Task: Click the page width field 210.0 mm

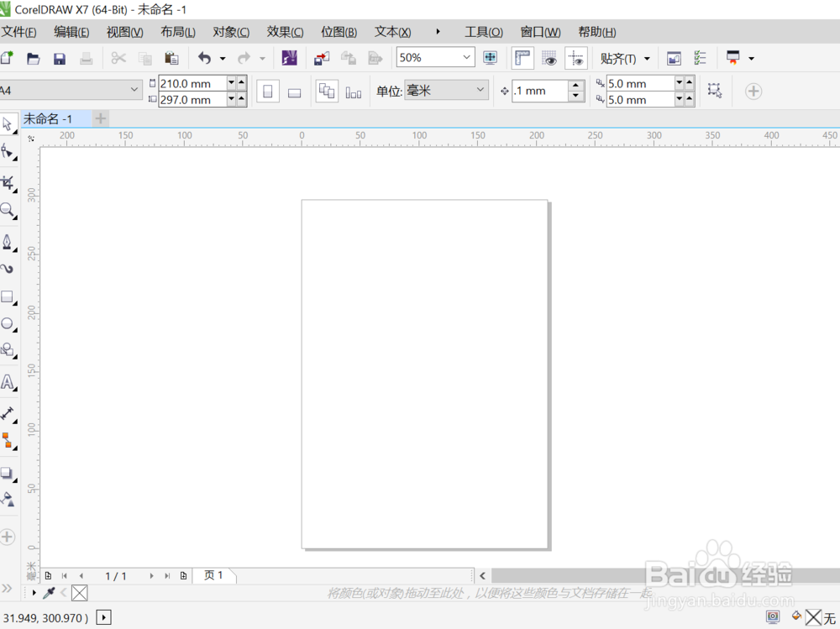Action: [192, 84]
